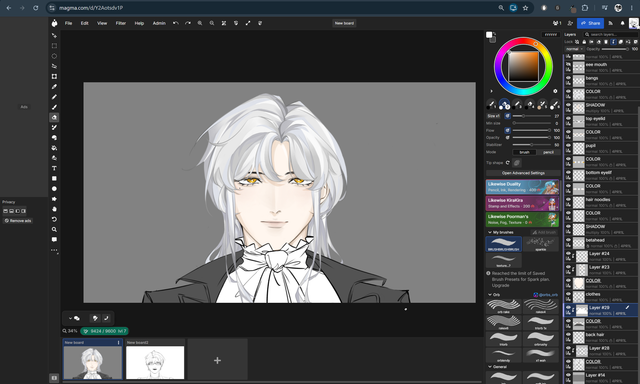Select the eyedropper tool
This screenshot has width=640, height=384.
pos(54,87)
